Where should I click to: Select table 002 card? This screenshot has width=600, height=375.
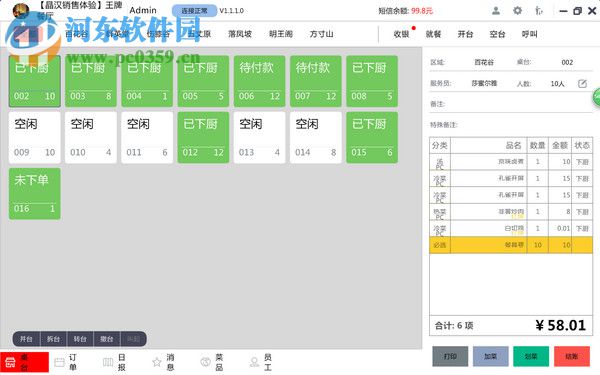click(35, 81)
